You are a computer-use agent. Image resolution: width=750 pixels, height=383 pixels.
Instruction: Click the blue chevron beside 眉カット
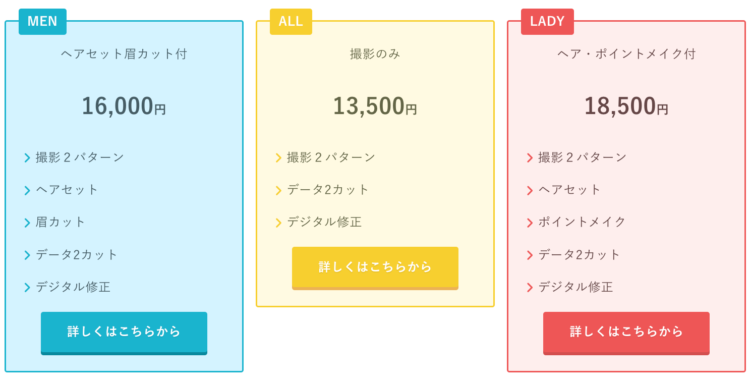click(x=27, y=223)
